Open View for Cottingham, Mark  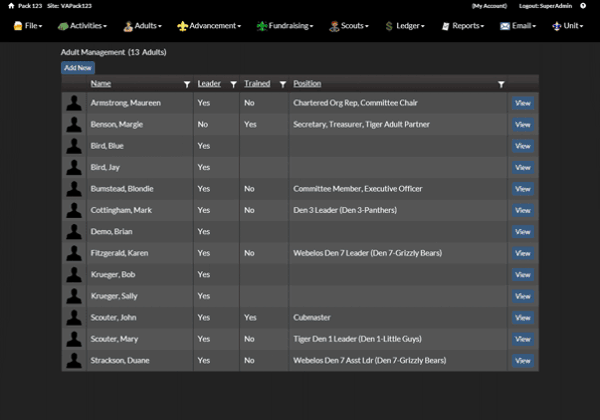[x=523, y=210]
